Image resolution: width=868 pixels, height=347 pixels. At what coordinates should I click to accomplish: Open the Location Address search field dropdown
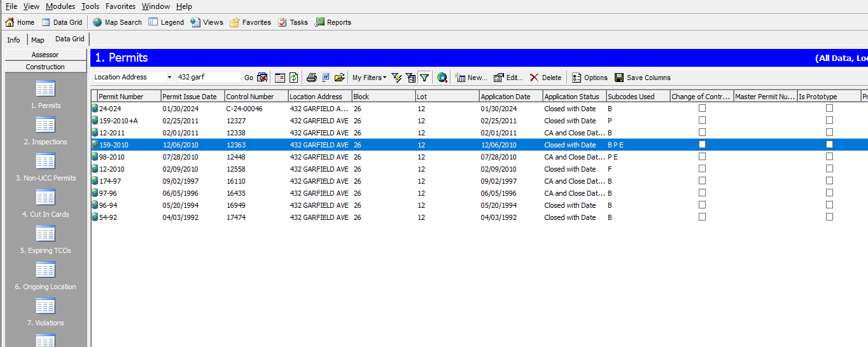tap(169, 77)
